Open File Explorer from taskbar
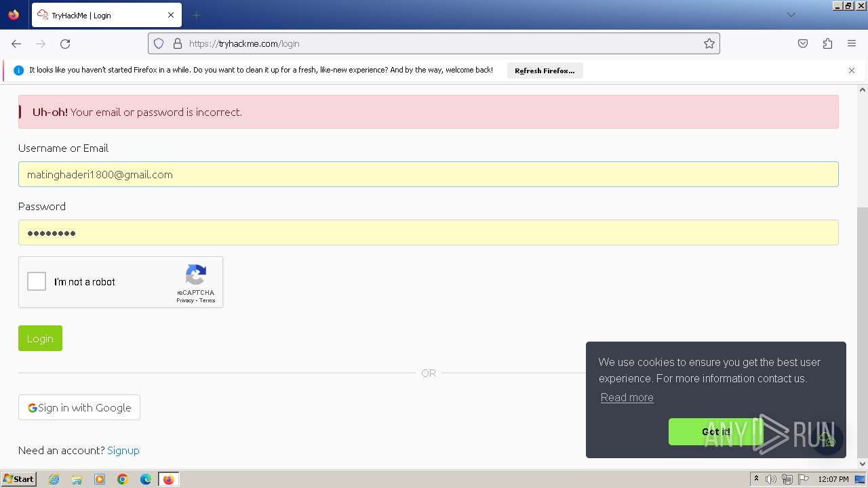This screenshot has height=488, width=868. (77, 479)
